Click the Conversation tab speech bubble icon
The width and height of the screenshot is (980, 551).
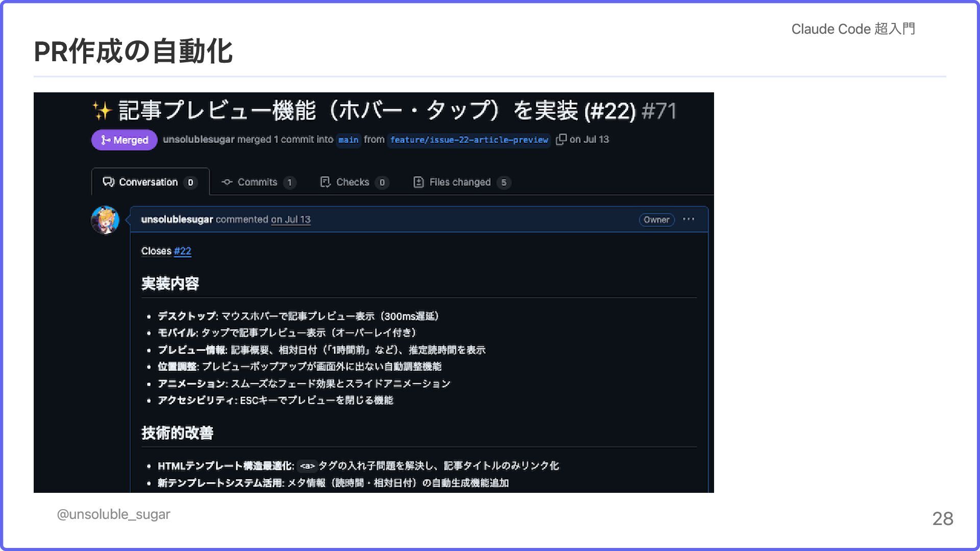(x=108, y=182)
